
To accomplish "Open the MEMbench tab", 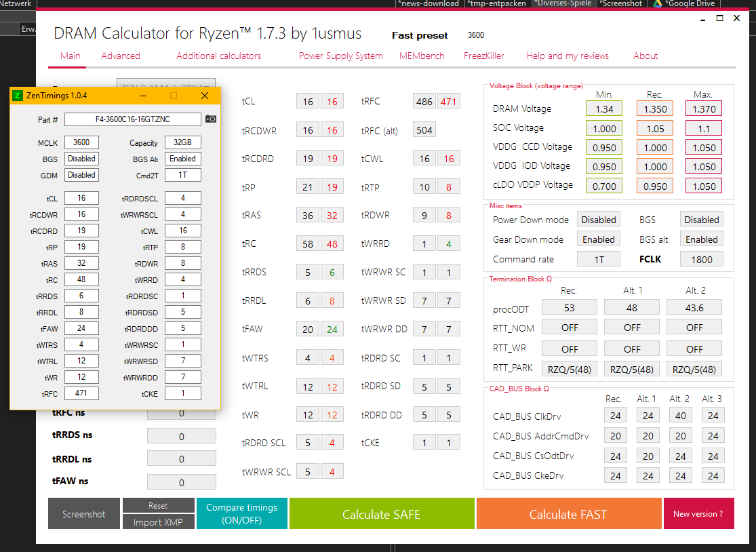I will 422,56.
